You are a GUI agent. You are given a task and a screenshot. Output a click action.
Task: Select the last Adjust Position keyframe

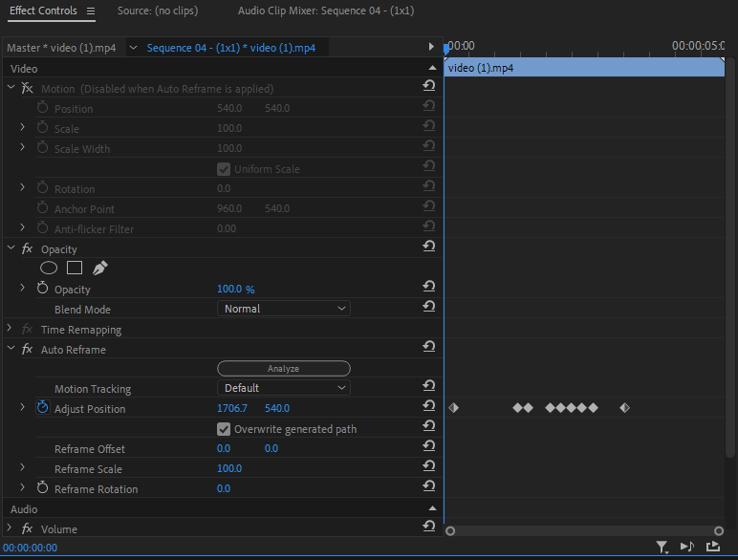[624, 408]
